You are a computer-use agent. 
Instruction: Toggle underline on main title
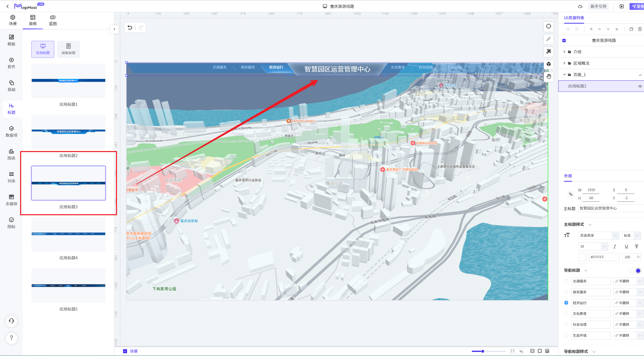626,246
